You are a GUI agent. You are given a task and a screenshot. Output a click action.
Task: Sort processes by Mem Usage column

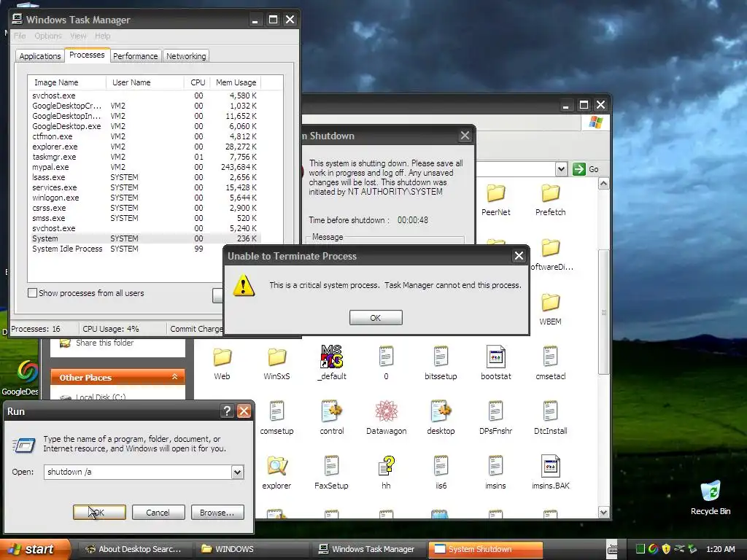coord(236,82)
